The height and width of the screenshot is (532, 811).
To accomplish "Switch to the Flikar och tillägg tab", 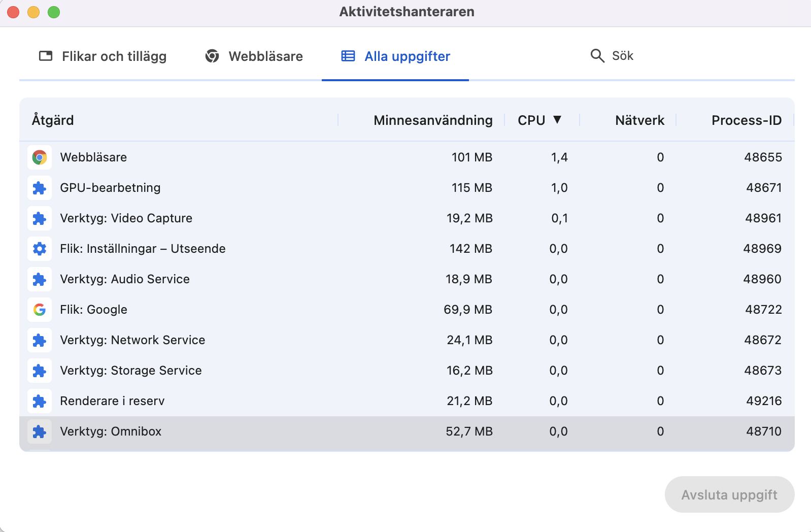I will (x=103, y=56).
